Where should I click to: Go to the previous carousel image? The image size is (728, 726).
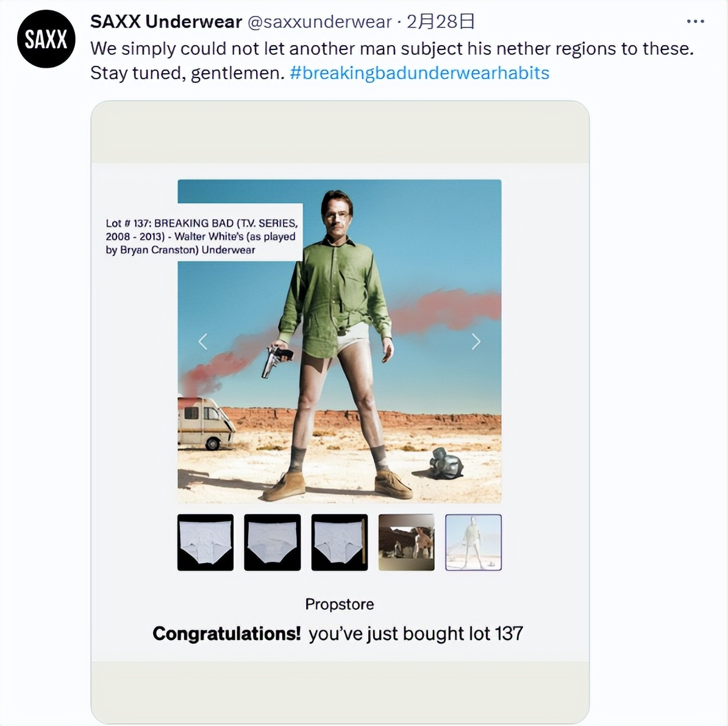203,342
